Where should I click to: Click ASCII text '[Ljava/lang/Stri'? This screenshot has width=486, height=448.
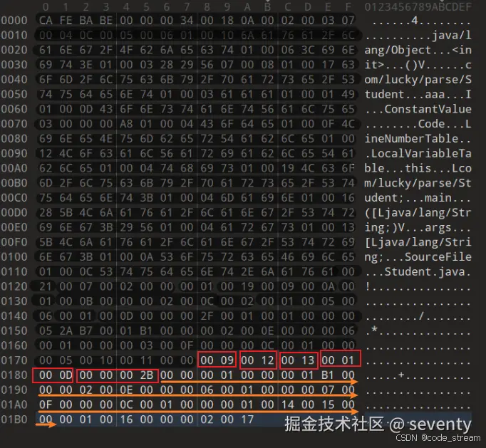click(418, 242)
